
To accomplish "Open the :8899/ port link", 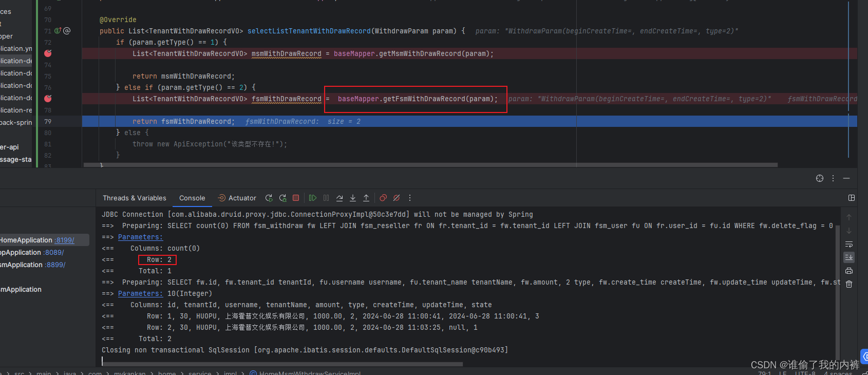I will pyautogui.click(x=55, y=265).
